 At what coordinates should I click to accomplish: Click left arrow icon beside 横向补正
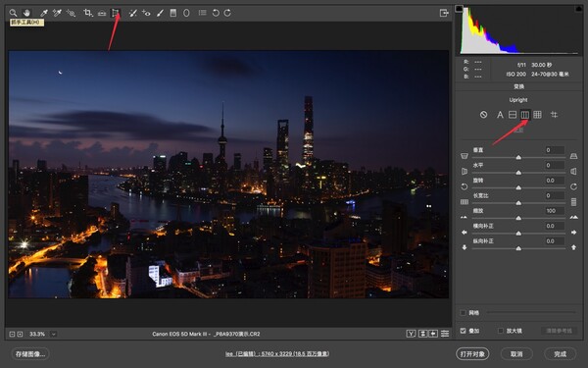465,233
